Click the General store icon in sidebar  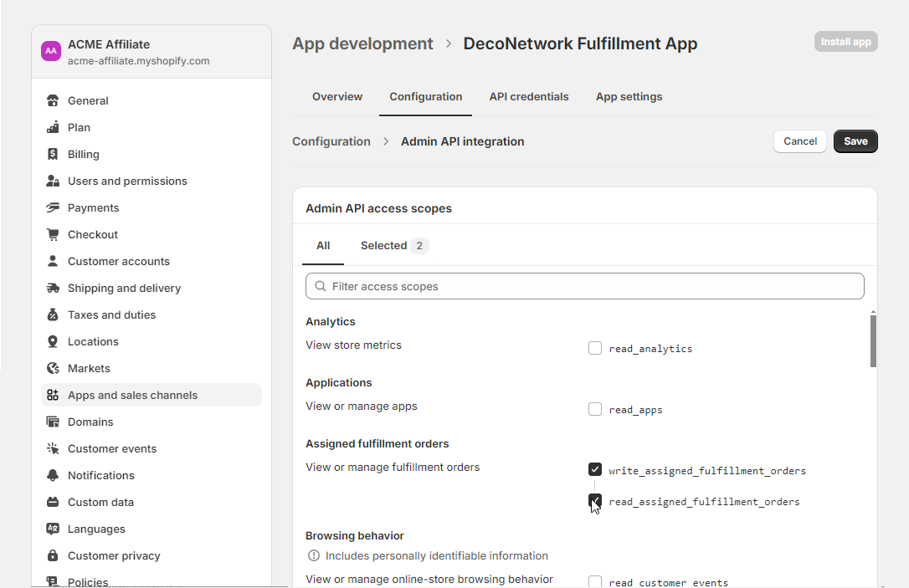(53, 101)
